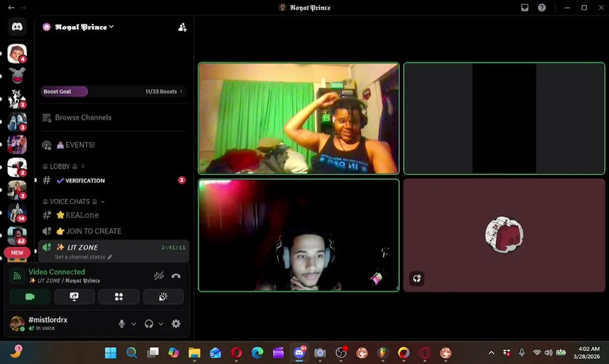Open the taskbar volume speaker icon

(548, 353)
